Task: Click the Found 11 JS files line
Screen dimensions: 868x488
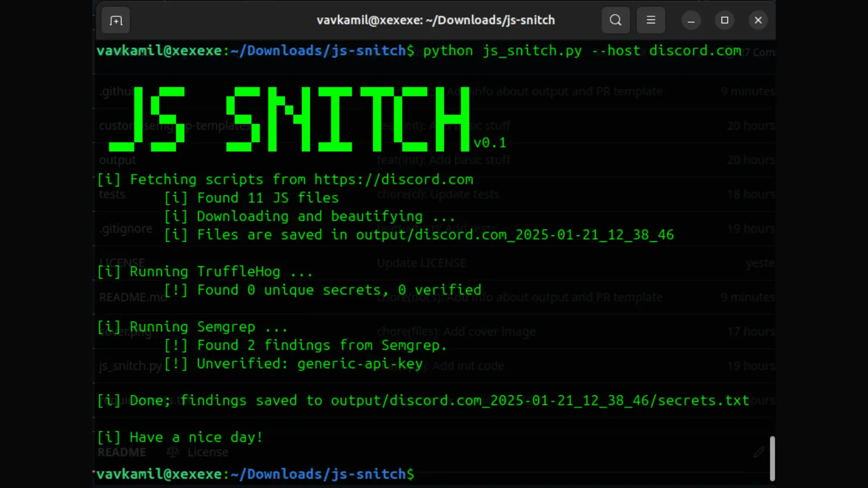Action: point(251,198)
